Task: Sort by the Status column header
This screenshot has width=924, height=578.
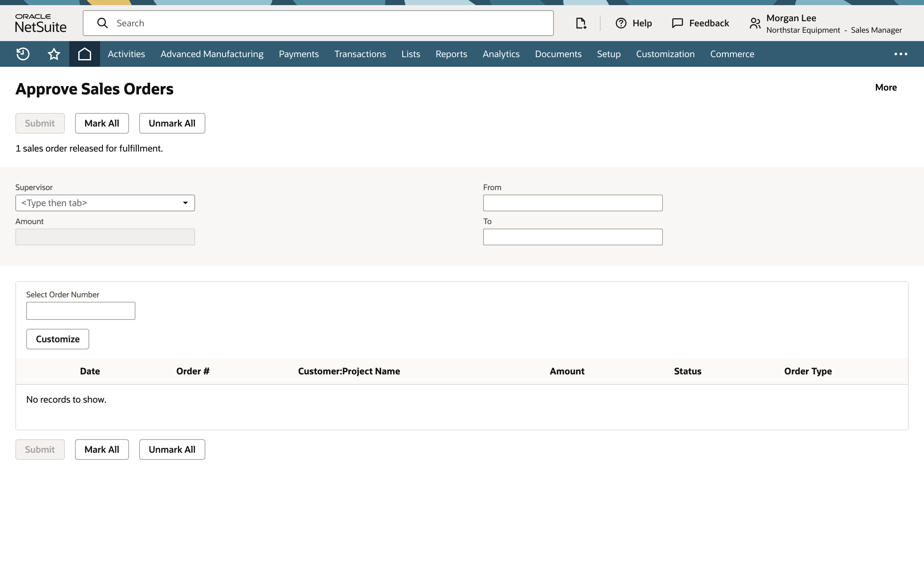Action: point(688,371)
